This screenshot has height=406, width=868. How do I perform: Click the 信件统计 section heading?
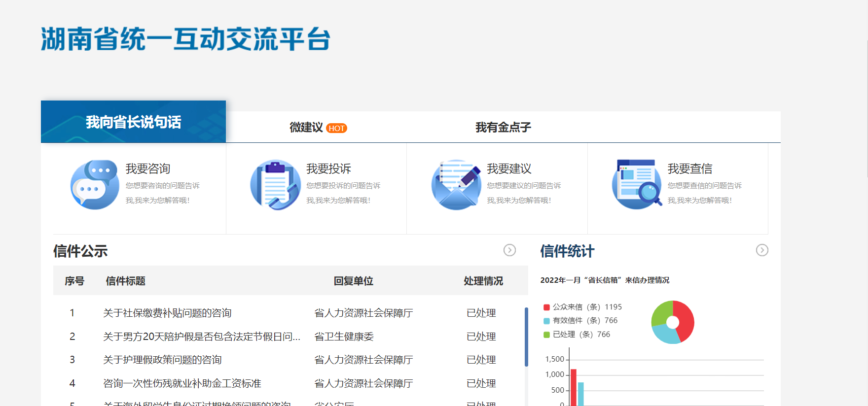coord(567,251)
